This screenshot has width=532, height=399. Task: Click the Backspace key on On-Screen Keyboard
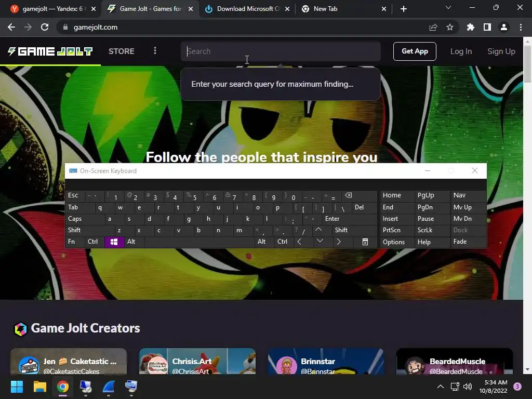point(361,195)
